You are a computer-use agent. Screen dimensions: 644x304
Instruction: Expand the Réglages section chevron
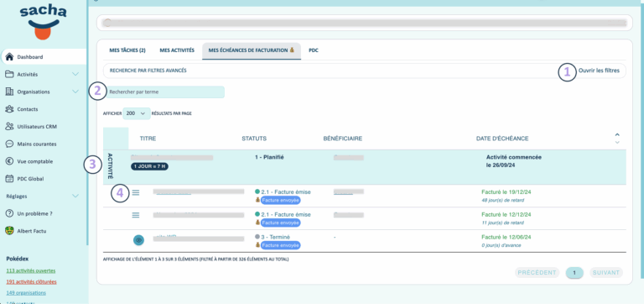pyautogui.click(x=75, y=197)
